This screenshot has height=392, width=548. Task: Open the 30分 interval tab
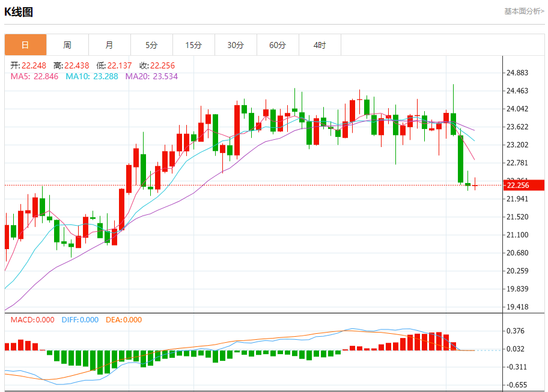[236, 44]
